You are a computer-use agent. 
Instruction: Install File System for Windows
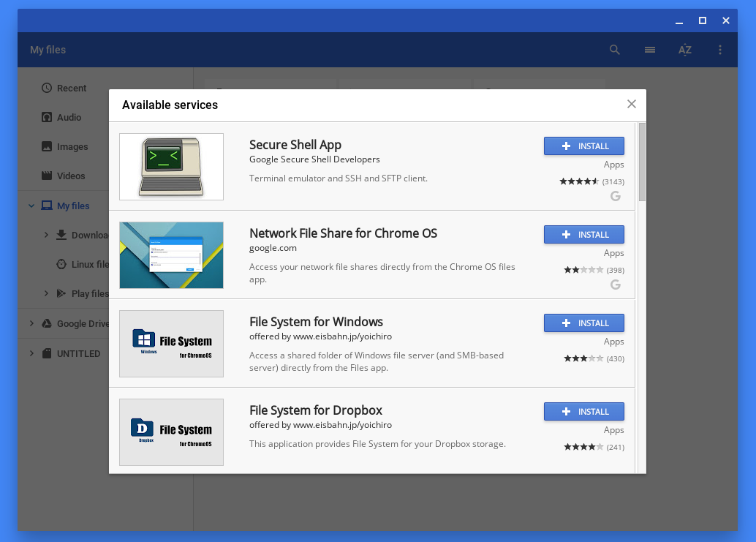[x=584, y=323]
